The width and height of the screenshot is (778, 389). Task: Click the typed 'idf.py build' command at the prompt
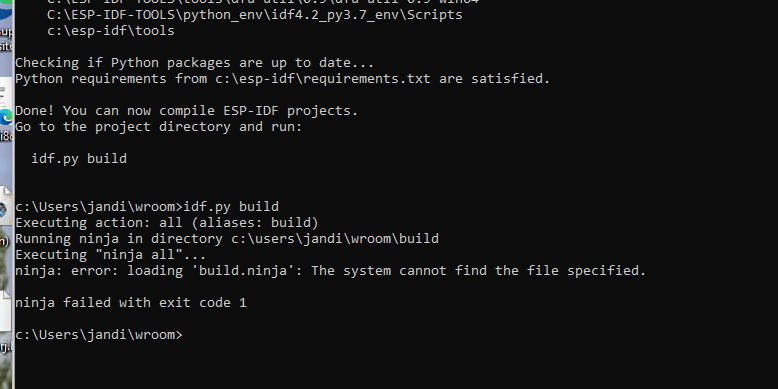pyautogui.click(x=231, y=206)
